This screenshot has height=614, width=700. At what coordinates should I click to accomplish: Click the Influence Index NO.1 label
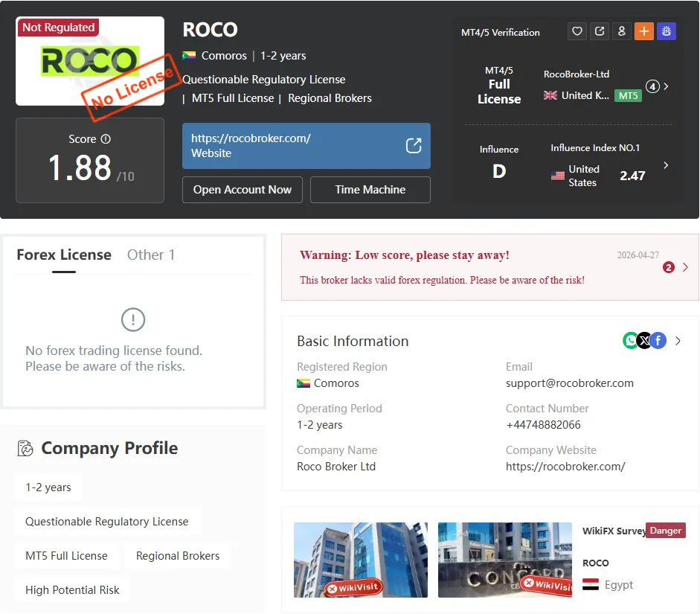coord(595,148)
